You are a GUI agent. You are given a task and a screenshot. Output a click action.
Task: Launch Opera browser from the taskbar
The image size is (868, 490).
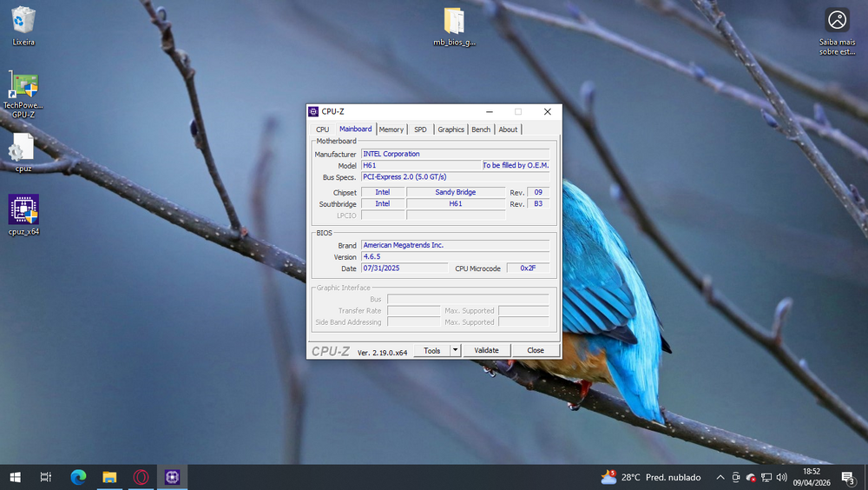click(141, 477)
